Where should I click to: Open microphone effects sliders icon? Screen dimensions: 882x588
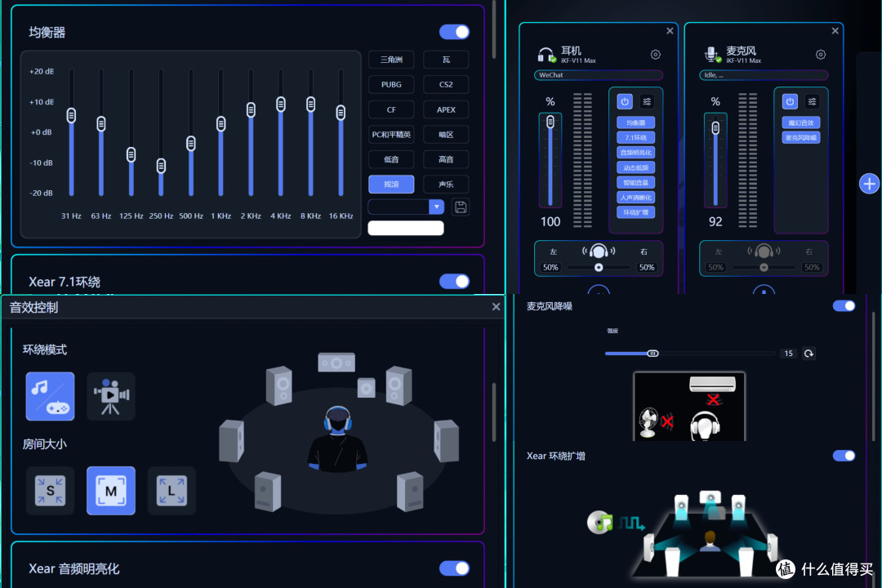click(x=813, y=101)
